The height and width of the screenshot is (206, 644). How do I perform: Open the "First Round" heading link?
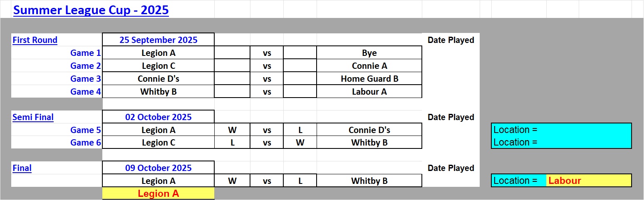[35, 40]
